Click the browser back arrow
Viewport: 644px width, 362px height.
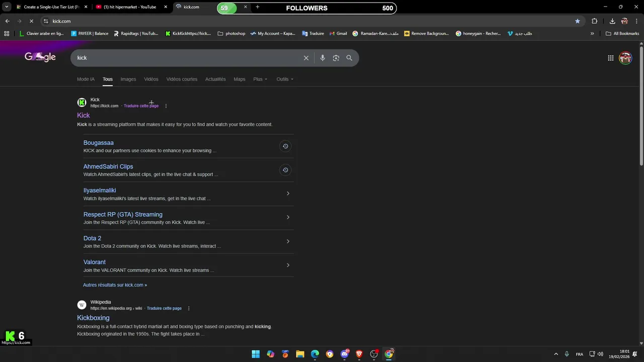[x=7, y=21]
